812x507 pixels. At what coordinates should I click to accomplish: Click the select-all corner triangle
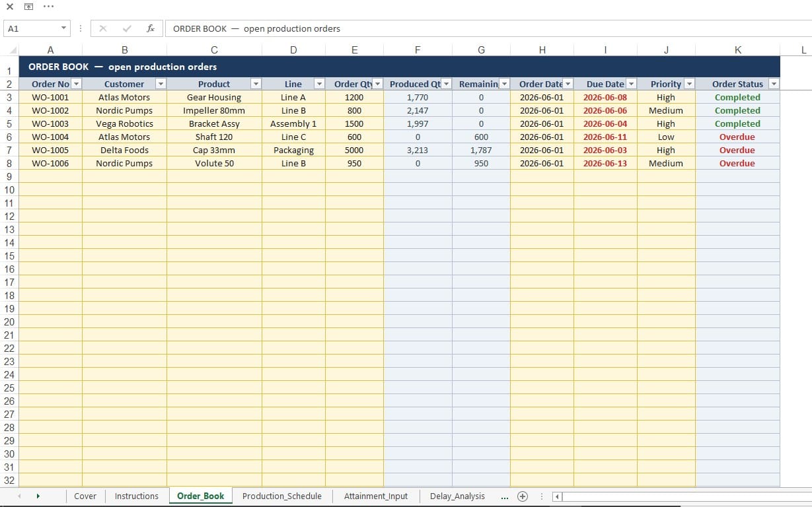tap(13, 50)
